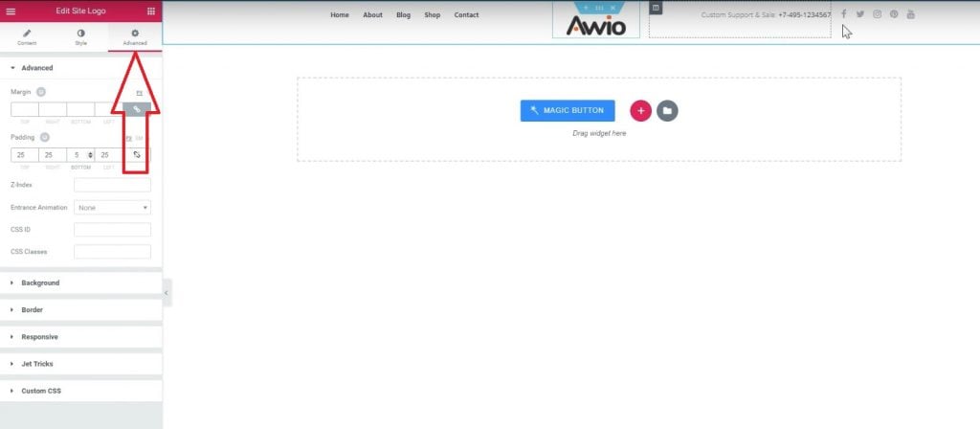Open the Twitter social icon
Image resolution: width=980 pixels, height=429 pixels.
[x=859, y=14]
